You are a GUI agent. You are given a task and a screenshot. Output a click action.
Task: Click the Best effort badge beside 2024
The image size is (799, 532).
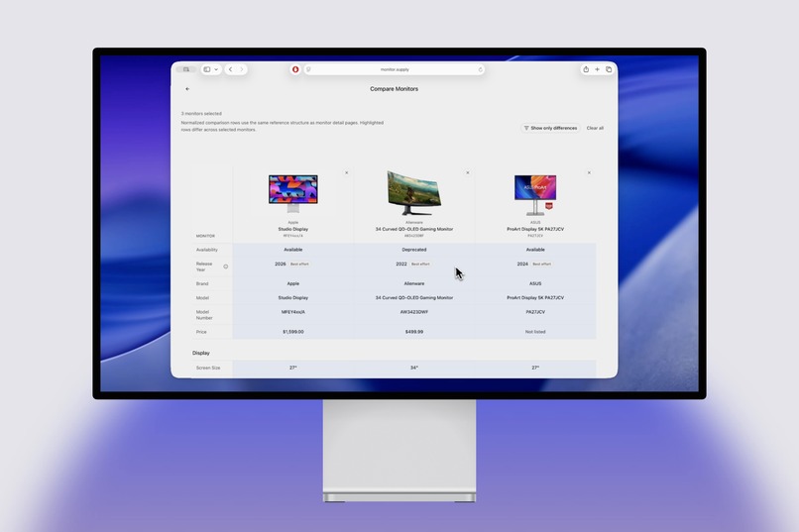tap(541, 265)
